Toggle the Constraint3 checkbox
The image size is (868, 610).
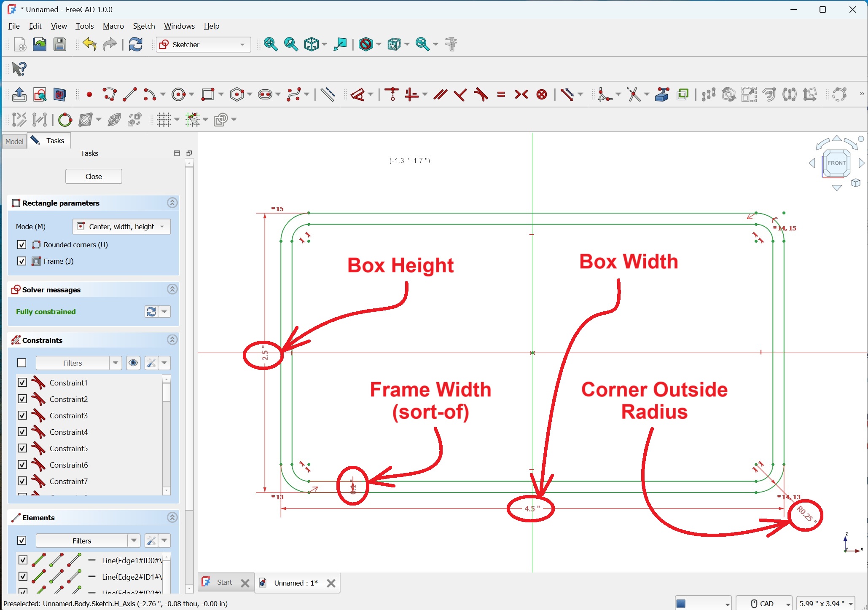(22, 415)
